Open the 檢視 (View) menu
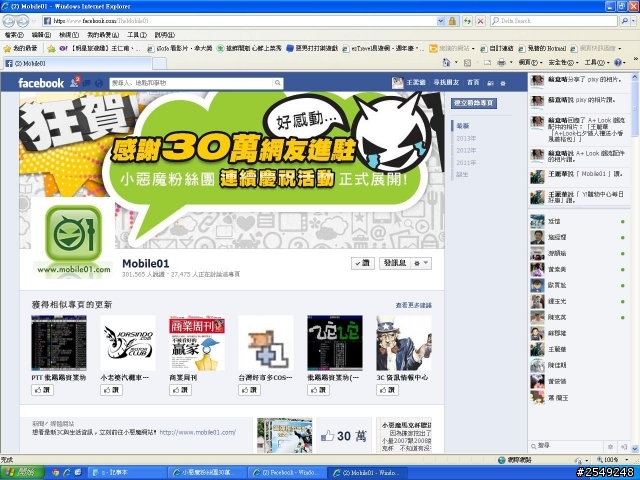640x480 pixels. (69, 35)
